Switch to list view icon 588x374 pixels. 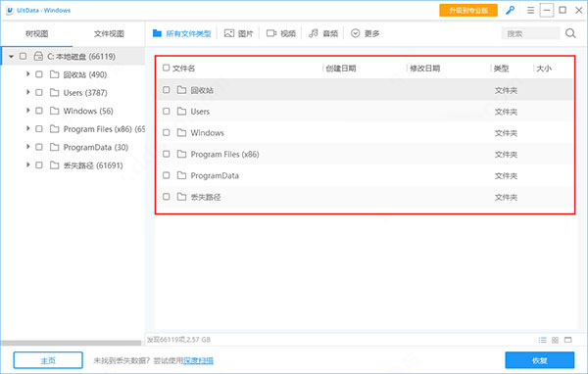[542, 340]
